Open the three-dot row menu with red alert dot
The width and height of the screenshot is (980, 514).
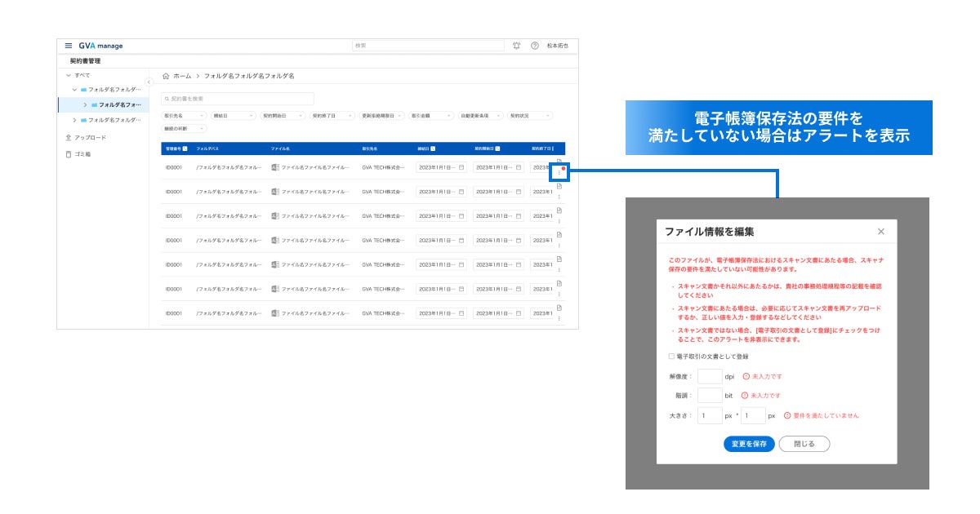click(559, 171)
